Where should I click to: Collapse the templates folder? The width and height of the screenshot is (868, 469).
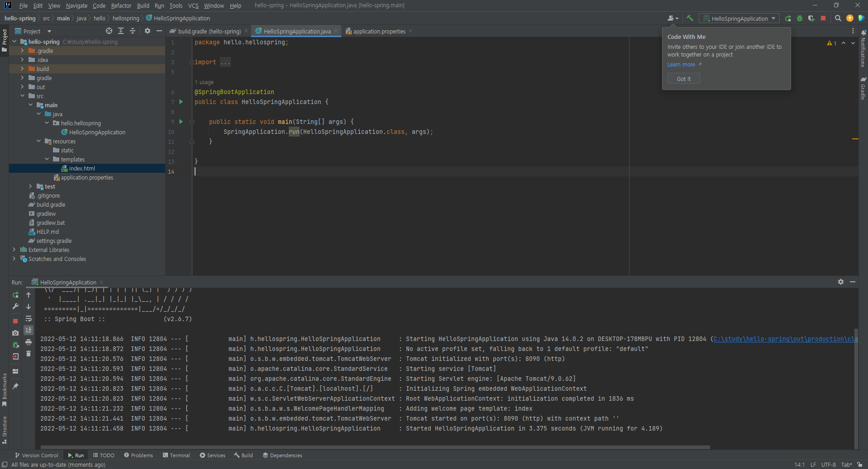(x=47, y=159)
